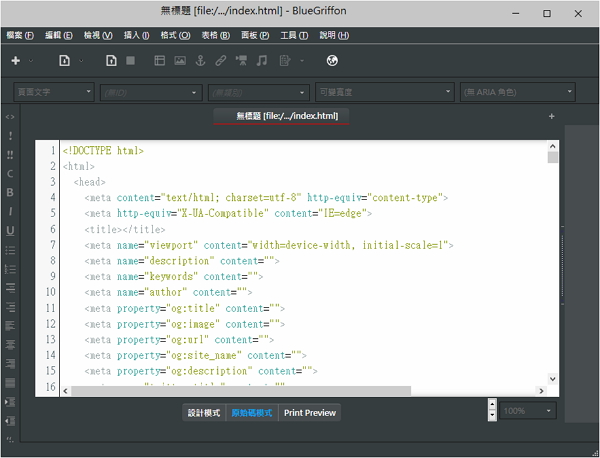The image size is (600, 458).
Task: Open the 頁面文字 paragraph format dropdown
Action: click(x=54, y=92)
